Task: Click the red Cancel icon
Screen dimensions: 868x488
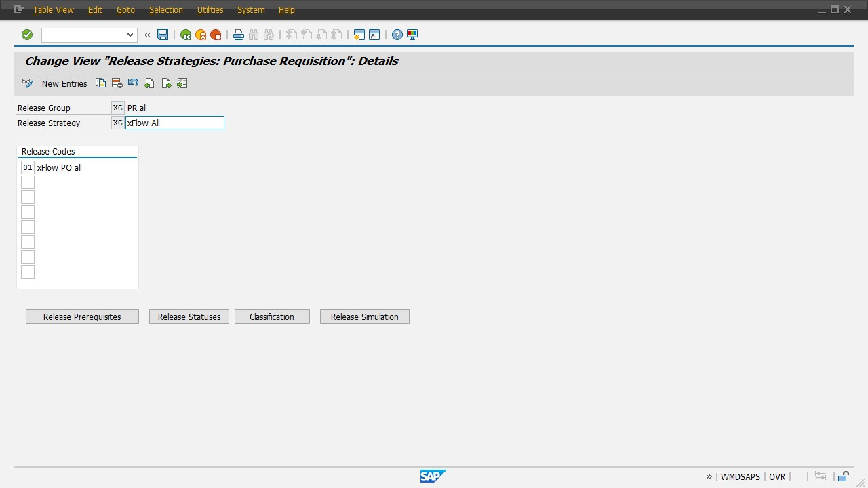Action: tap(216, 35)
